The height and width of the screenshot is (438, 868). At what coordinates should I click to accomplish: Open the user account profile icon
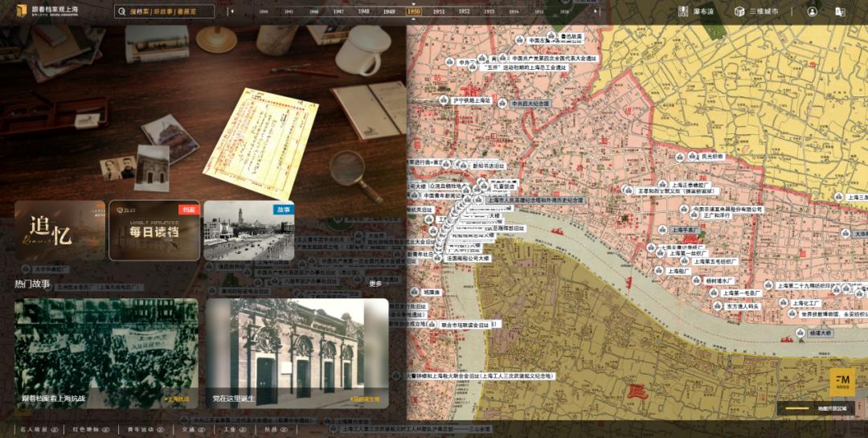pyautogui.click(x=813, y=12)
